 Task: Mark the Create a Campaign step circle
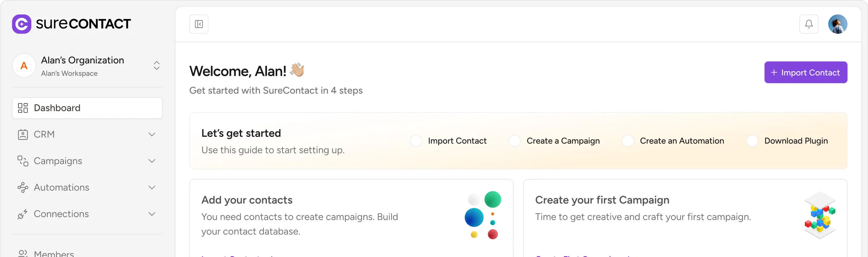(x=514, y=141)
